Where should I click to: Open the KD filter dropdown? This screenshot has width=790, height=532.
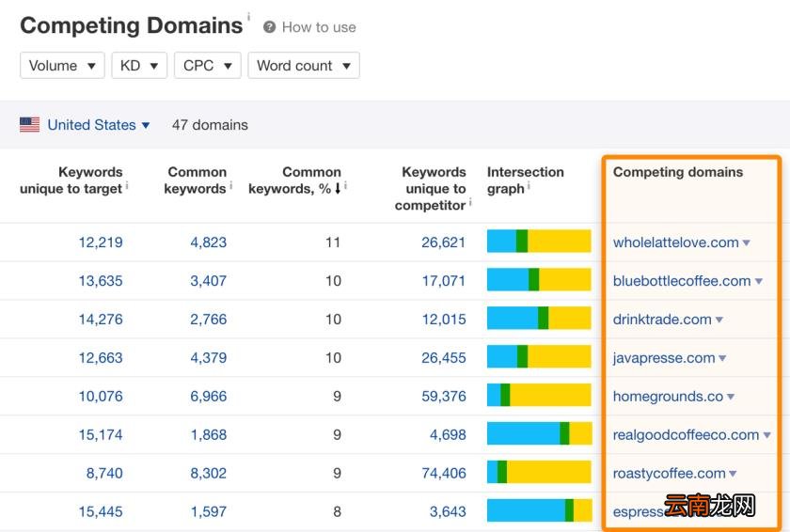click(139, 66)
